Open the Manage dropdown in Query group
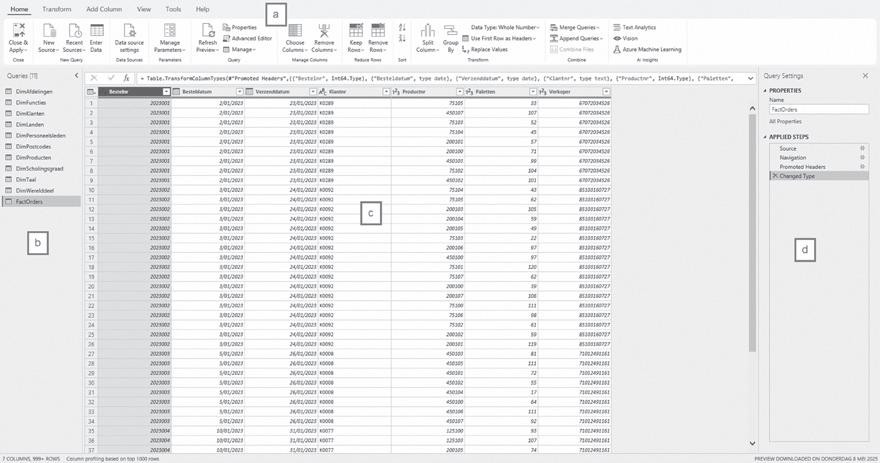This screenshot has height=463, width=880. [239, 49]
